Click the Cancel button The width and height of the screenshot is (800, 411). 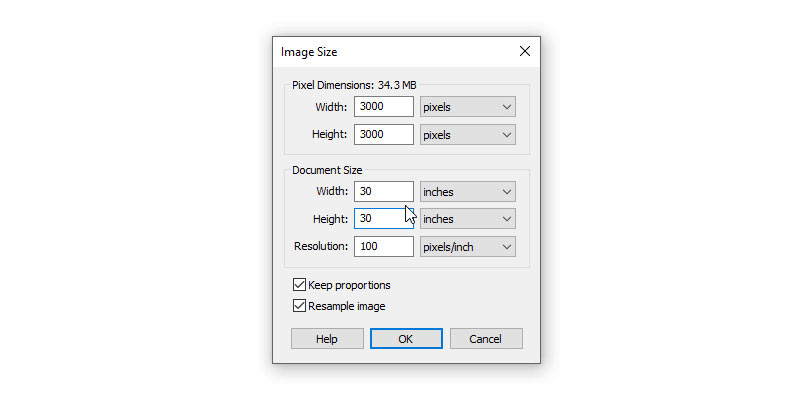[486, 339]
